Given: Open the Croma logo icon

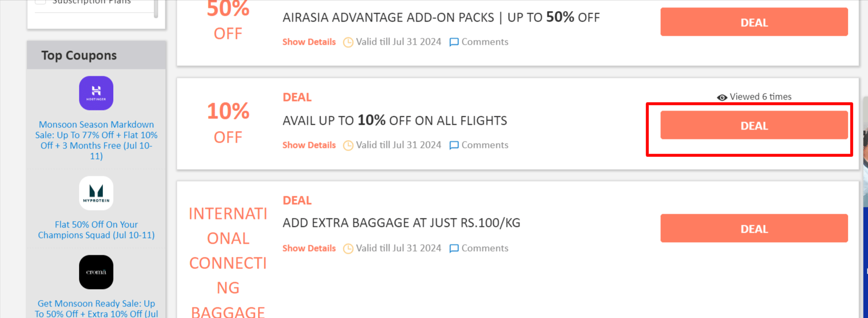Looking at the screenshot, I should tap(96, 272).
